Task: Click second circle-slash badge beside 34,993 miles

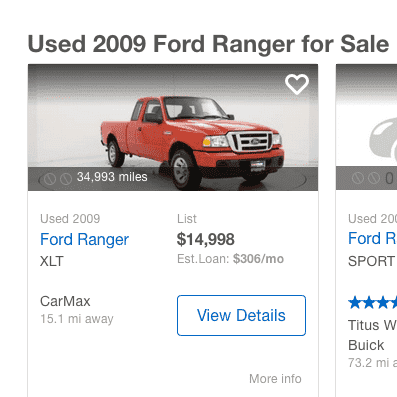Action: (x=66, y=179)
